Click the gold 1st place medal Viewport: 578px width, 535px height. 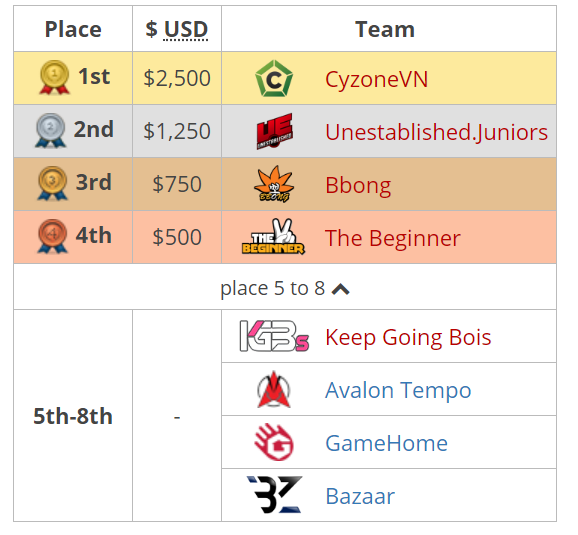click(x=54, y=77)
